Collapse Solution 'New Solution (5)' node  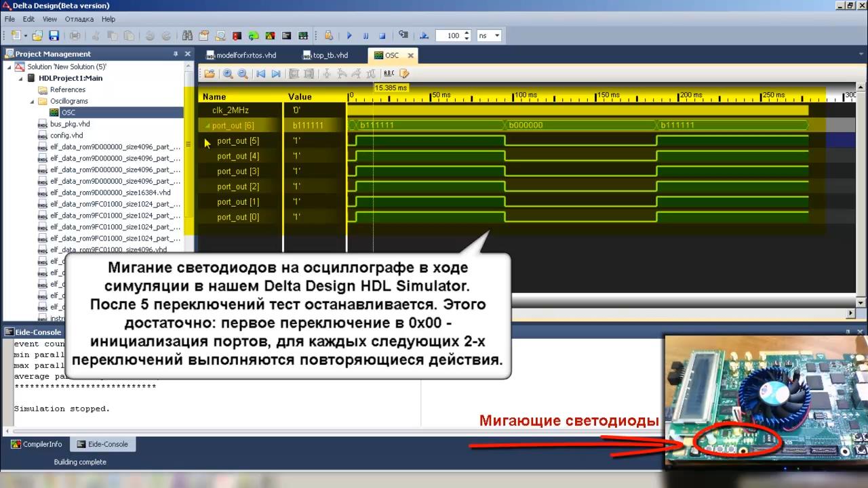pyautogui.click(x=9, y=67)
